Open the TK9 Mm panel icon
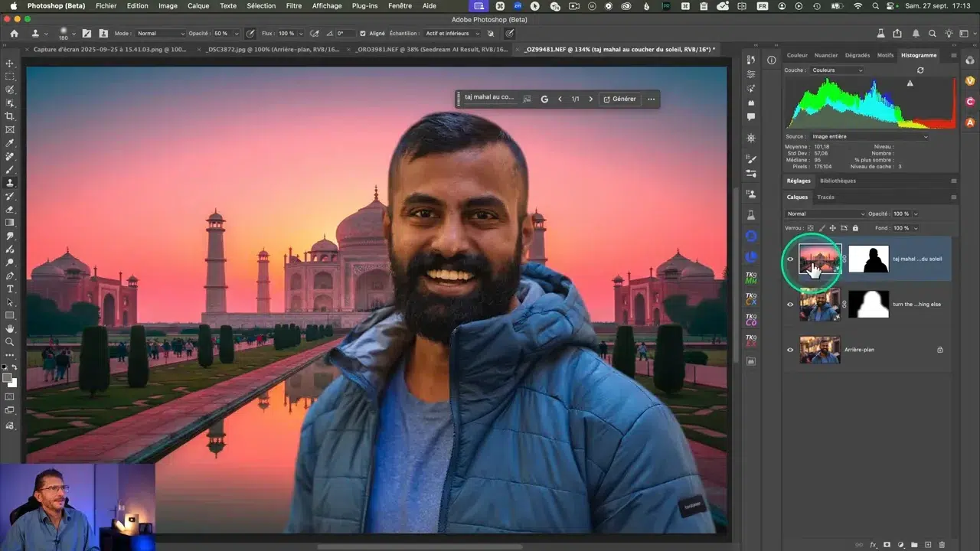 tap(751, 277)
